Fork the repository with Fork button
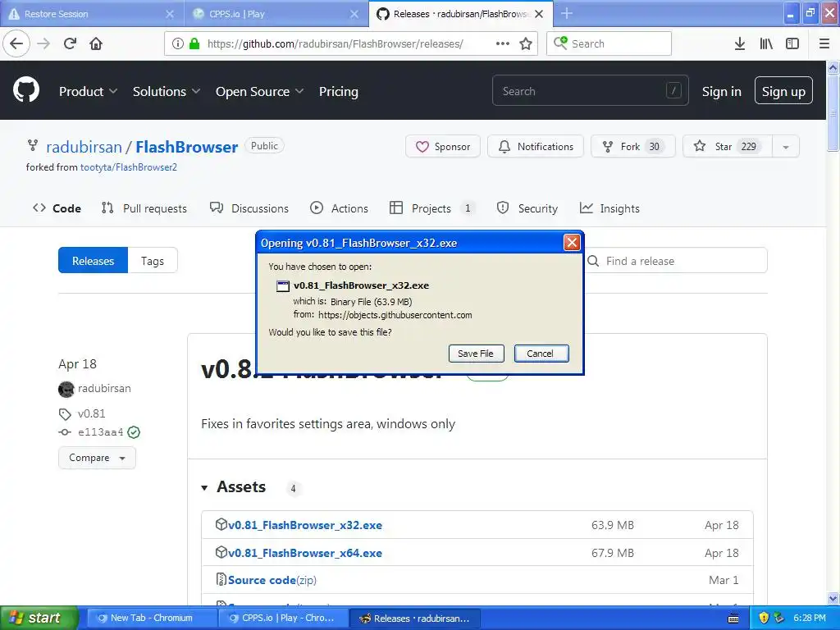This screenshot has height=630, width=840. pos(632,146)
